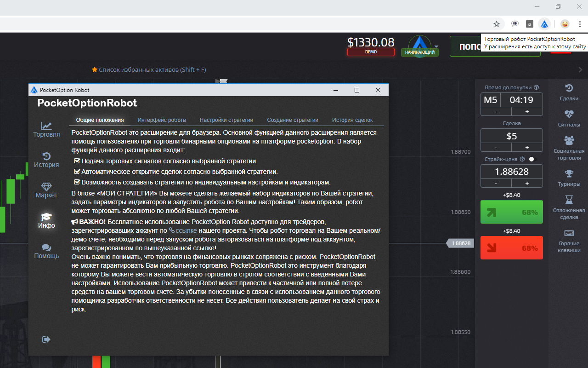Decrease purchase time with minus button
This screenshot has height=368, width=588.
496,112
